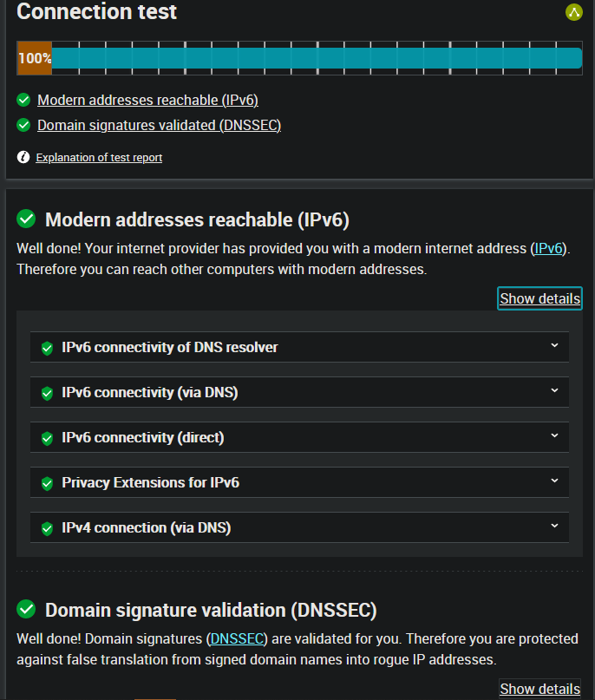Open the IPv6 hyperlink in the description text
595x700 pixels.
[x=548, y=248]
